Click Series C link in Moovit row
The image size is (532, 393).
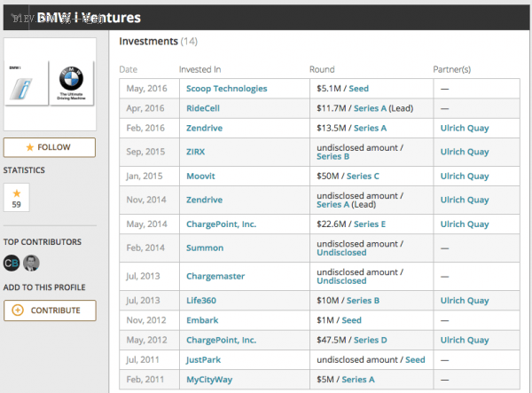click(x=363, y=177)
